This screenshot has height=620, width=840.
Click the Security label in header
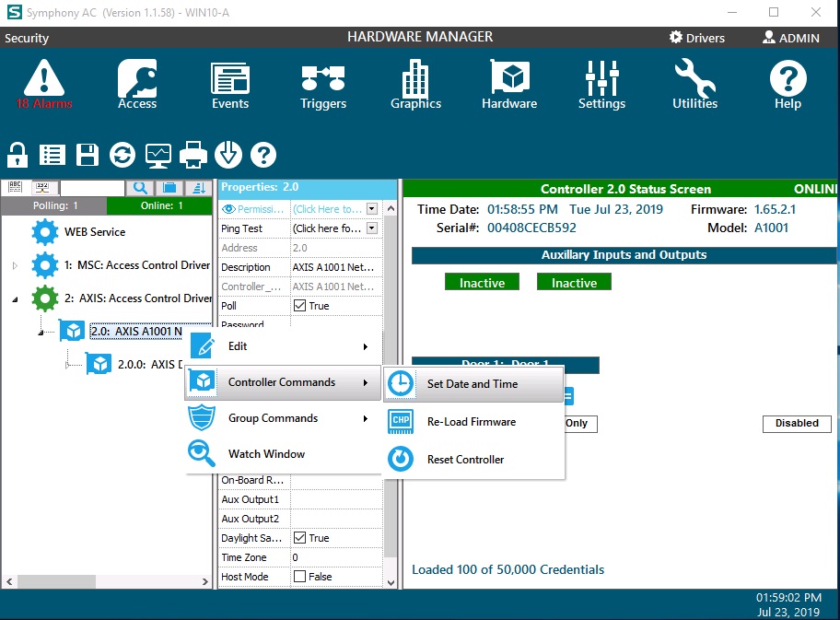pos(27,38)
